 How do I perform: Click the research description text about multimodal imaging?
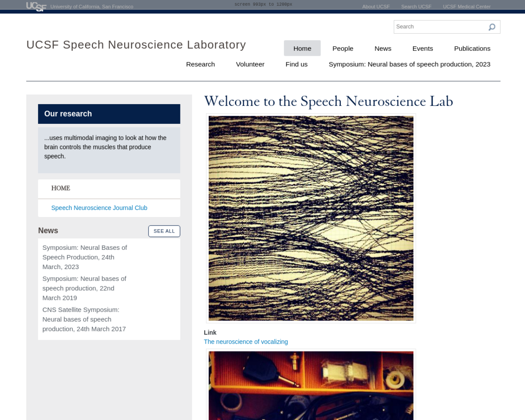point(105,147)
